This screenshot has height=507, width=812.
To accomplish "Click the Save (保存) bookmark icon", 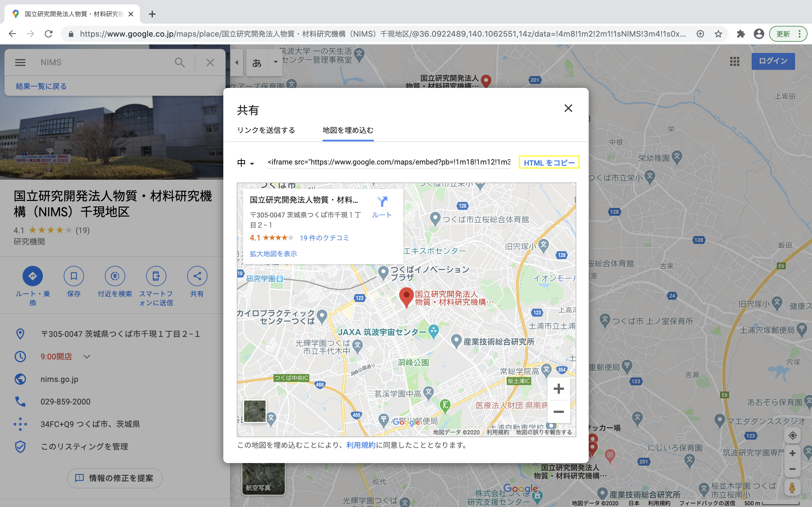I will tap(74, 276).
